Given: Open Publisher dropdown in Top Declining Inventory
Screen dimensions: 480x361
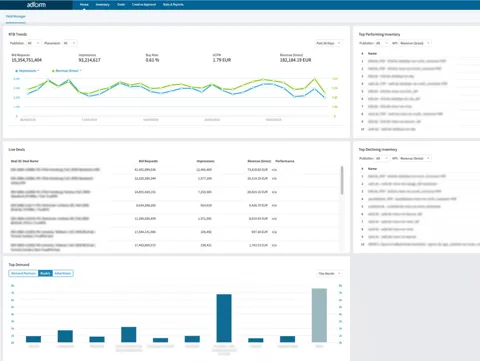Looking at the screenshot, I should [x=382, y=158].
